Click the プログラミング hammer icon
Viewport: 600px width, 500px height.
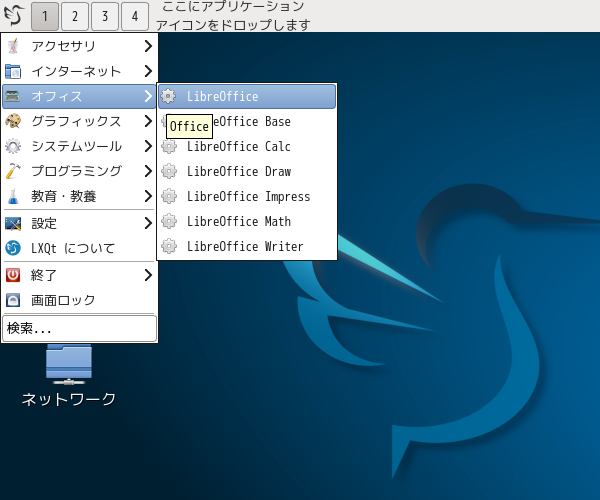[13, 171]
